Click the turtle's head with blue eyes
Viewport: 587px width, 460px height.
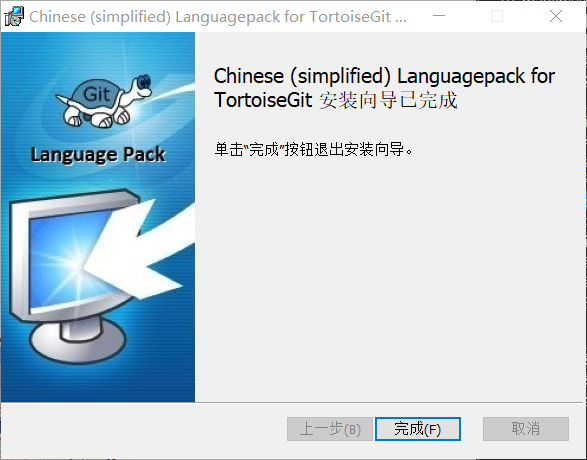[142, 86]
